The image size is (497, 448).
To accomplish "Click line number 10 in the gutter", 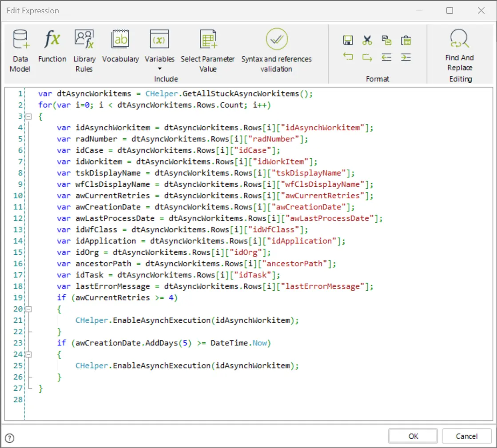I will [18, 196].
